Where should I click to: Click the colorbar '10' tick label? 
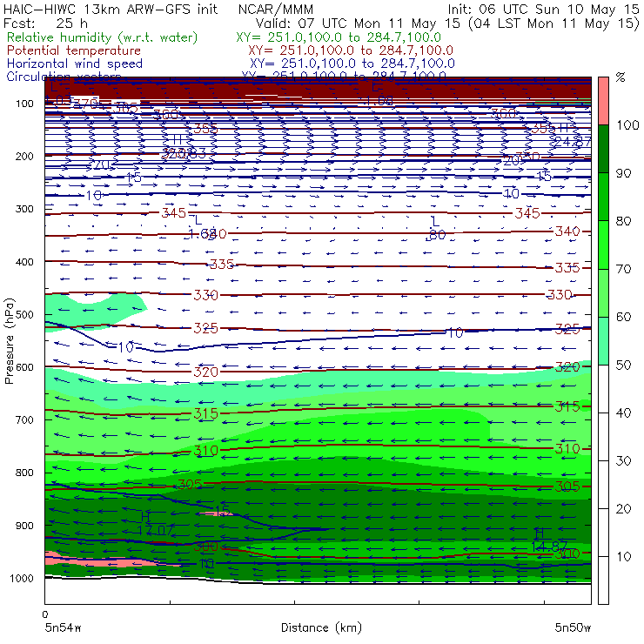pos(623,556)
